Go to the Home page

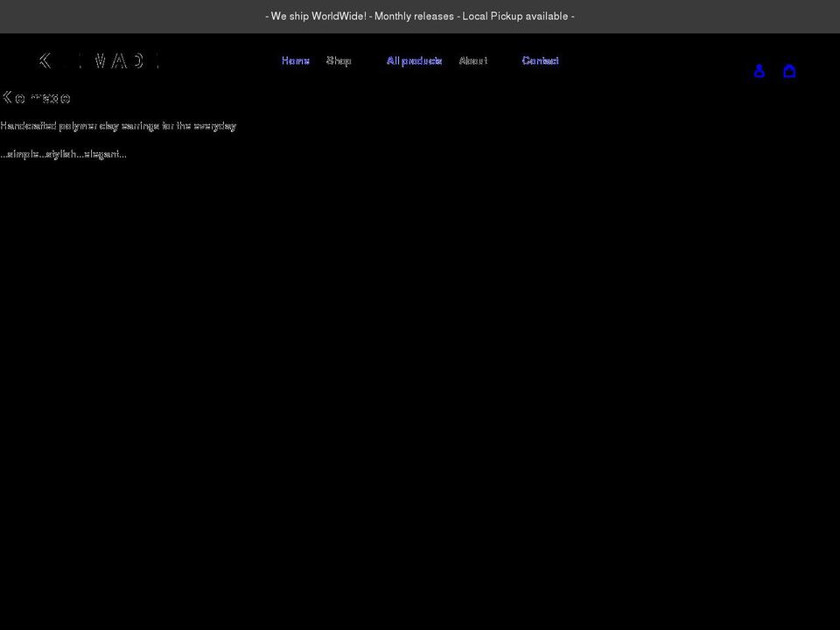click(295, 61)
